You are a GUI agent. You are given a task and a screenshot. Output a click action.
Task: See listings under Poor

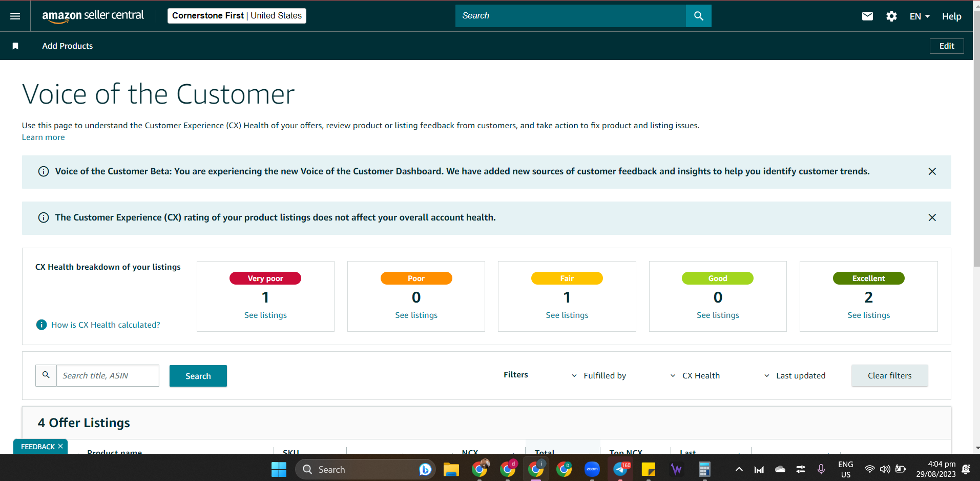[x=416, y=315]
